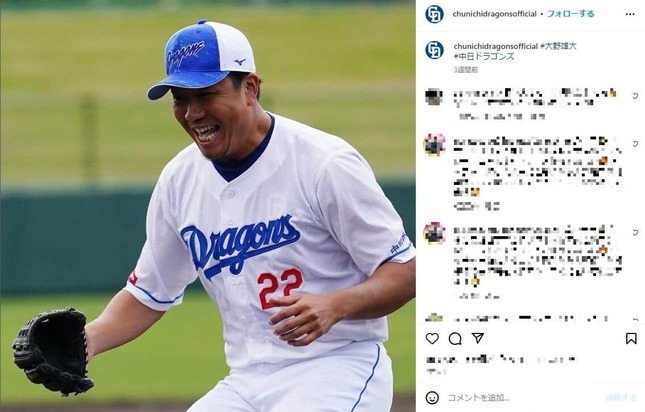Open three-dot more options menu
The width and height of the screenshot is (645, 412).
point(630,14)
